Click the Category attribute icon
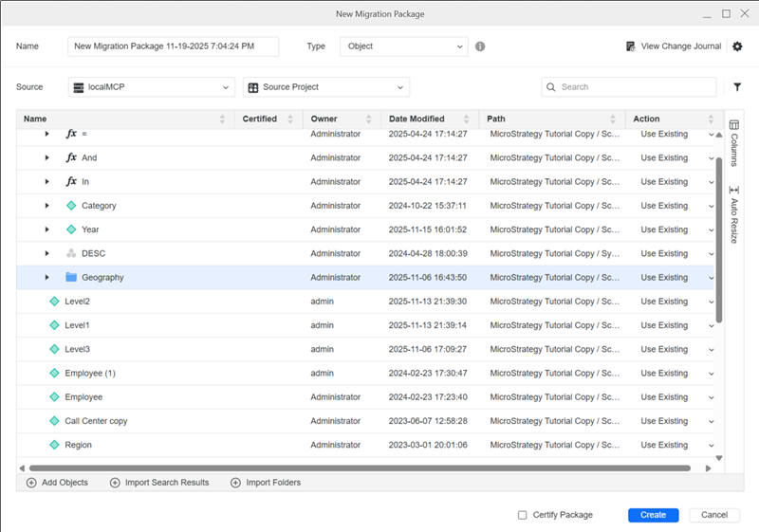The height and width of the screenshot is (532, 759). point(71,206)
